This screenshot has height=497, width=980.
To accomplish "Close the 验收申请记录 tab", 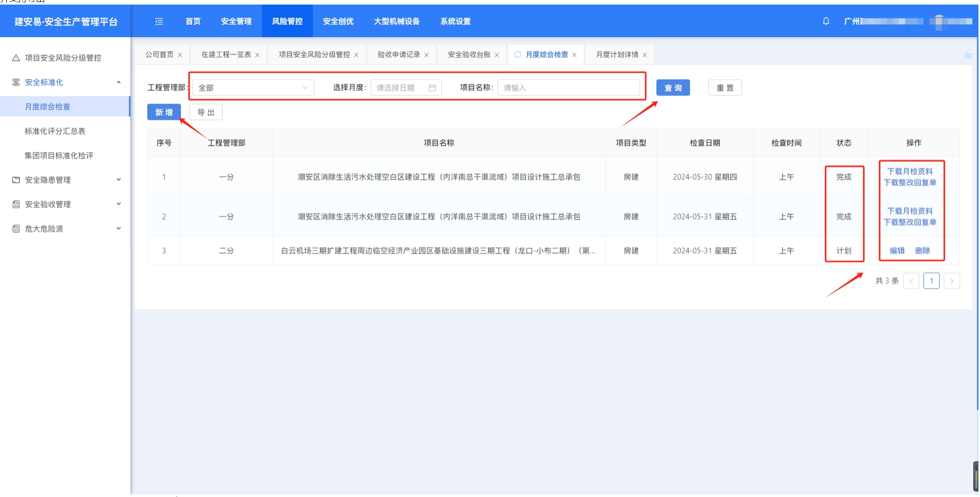I will (427, 55).
